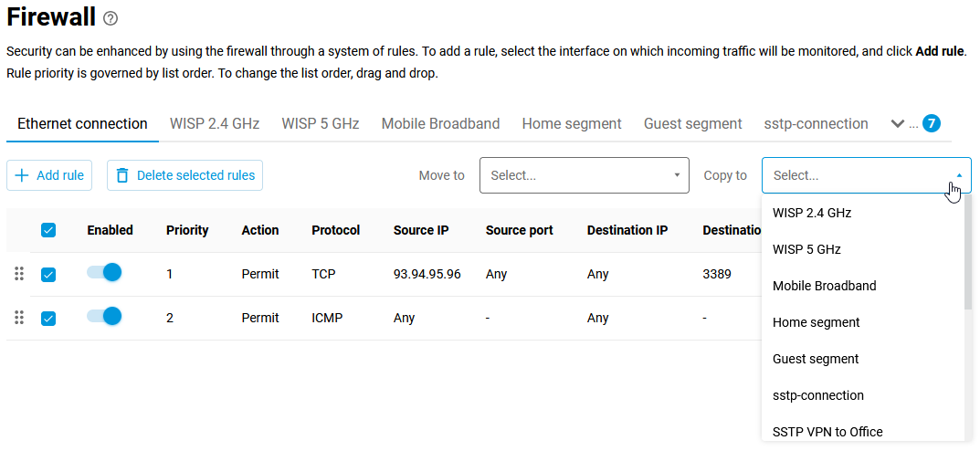The image size is (980, 451).
Task: Grab the drag handle of priority 2 rule
Action: click(19, 318)
